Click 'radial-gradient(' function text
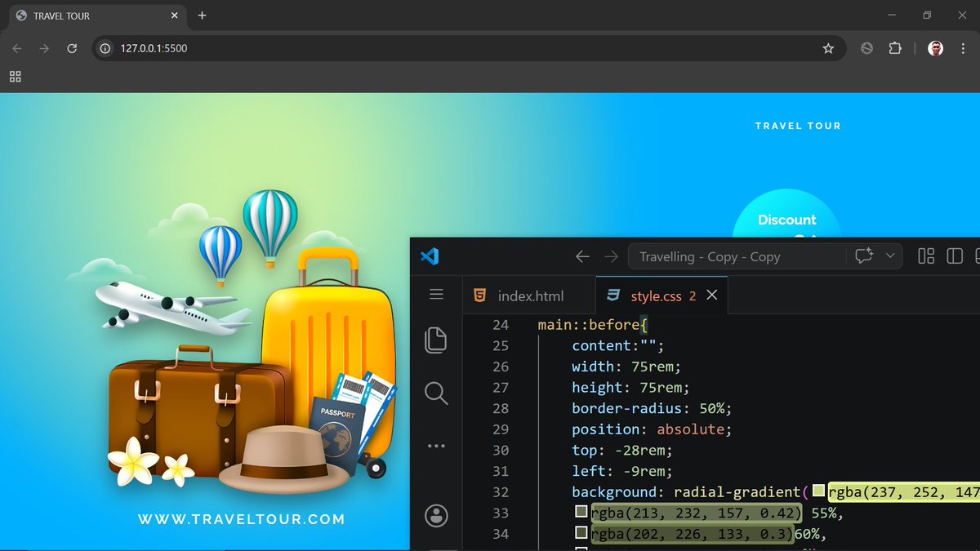 tap(741, 492)
